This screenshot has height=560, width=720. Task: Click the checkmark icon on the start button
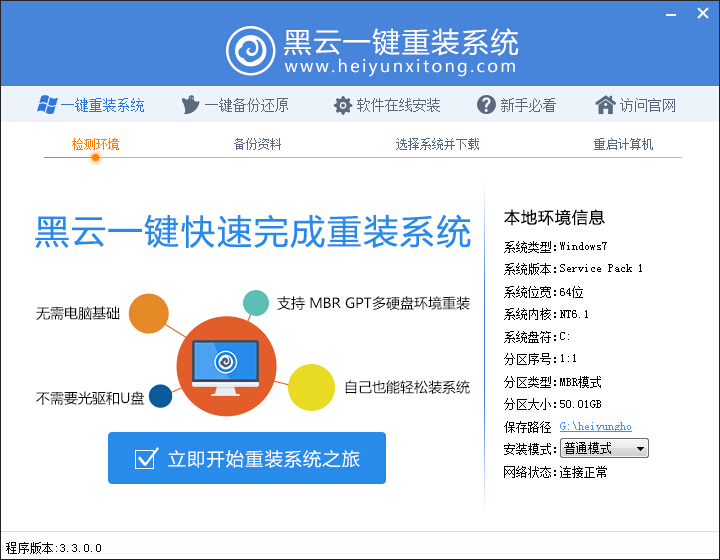coord(146,458)
